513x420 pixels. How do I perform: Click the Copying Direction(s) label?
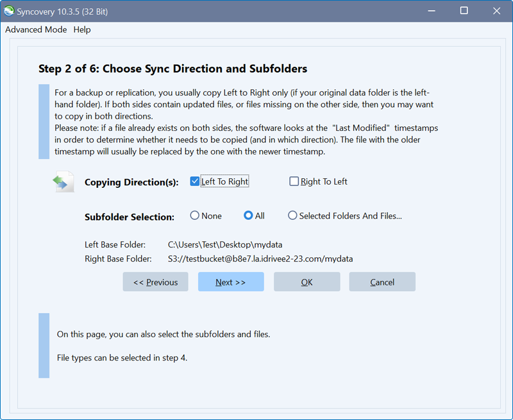coord(131,182)
